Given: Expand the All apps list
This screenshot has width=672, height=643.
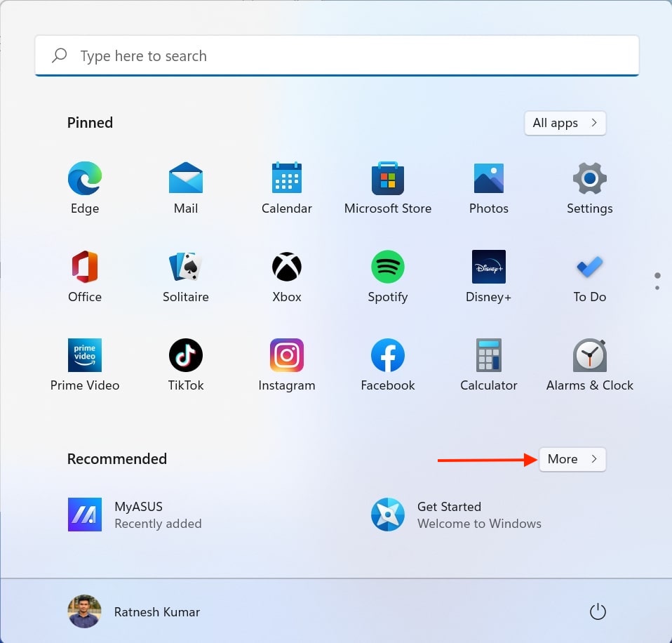Looking at the screenshot, I should tap(565, 123).
